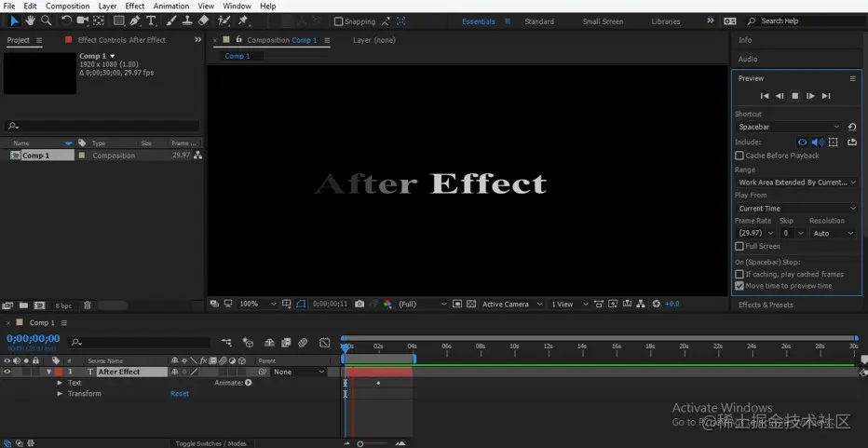Select the Zoom magnifier tool
This screenshot has width=868, height=448.
[x=46, y=21]
